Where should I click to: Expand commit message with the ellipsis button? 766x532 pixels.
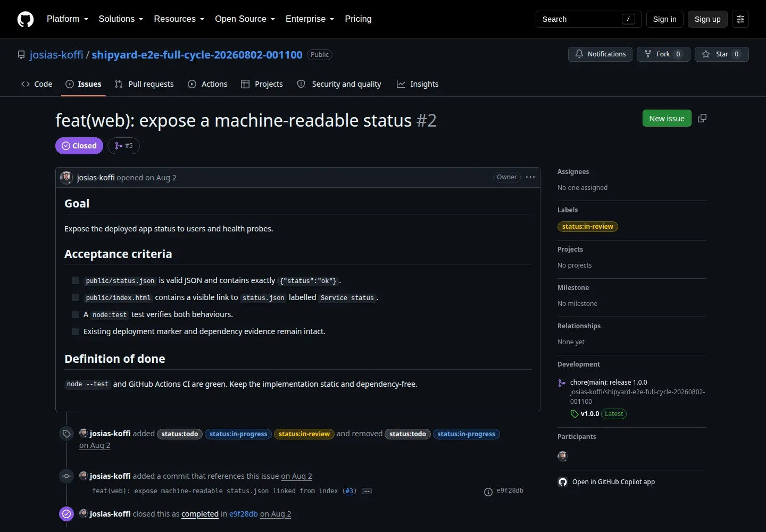click(x=367, y=491)
